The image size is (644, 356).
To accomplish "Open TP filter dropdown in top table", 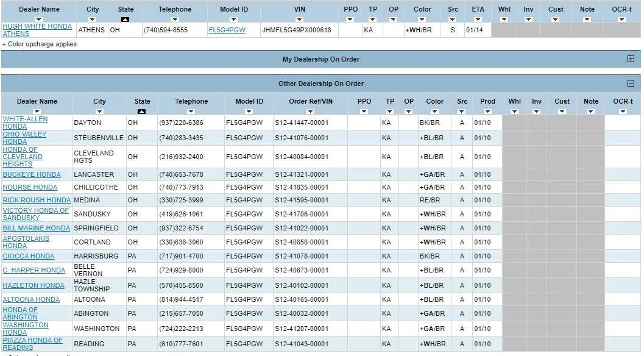I will pos(372,20).
